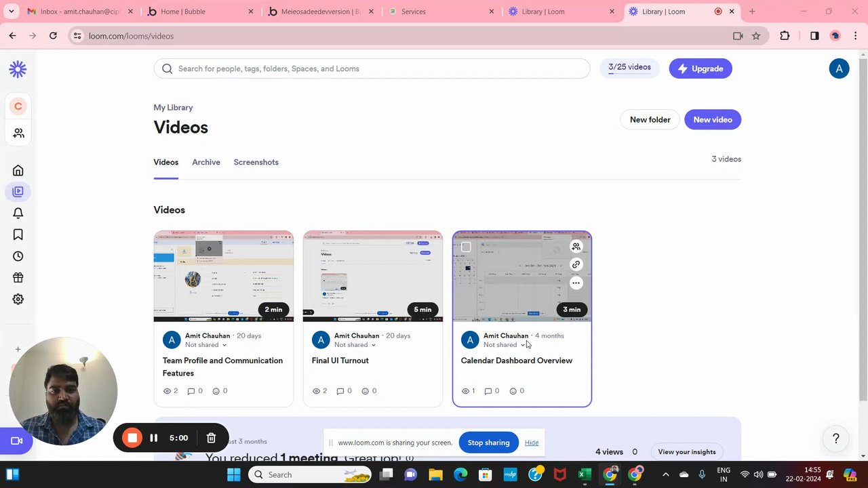The height and width of the screenshot is (488, 868).
Task: Switch to Videos tab
Action: coord(166,162)
